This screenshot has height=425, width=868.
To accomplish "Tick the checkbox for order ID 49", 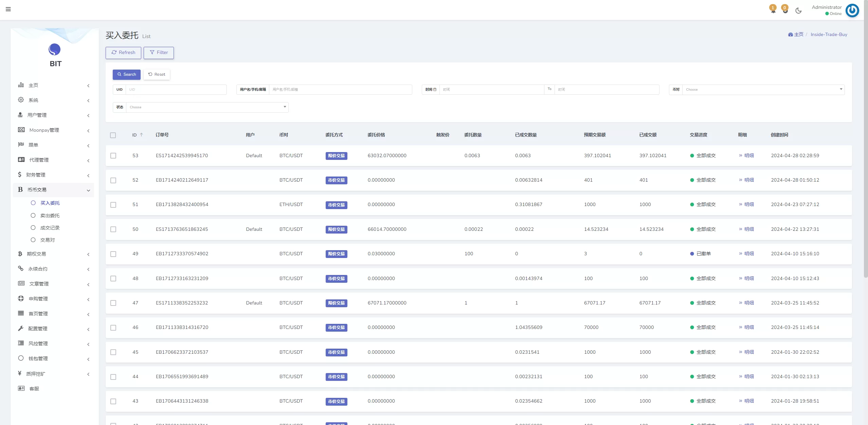I will point(113,254).
